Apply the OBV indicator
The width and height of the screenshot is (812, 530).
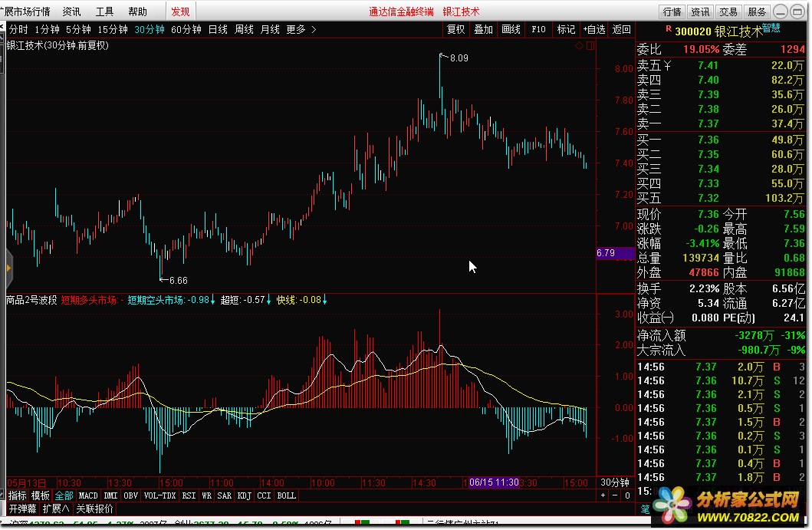tap(130, 495)
